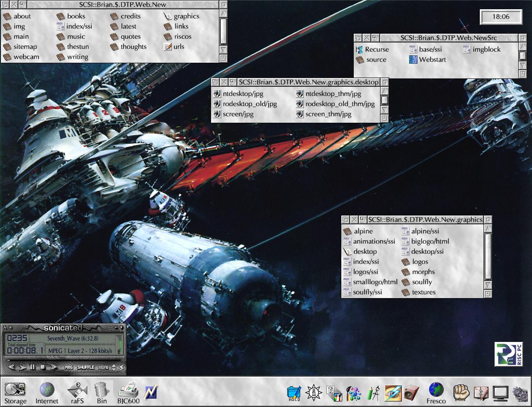Pause playback in the sonicated player
This screenshot has width=532, height=407.
click(x=32, y=367)
